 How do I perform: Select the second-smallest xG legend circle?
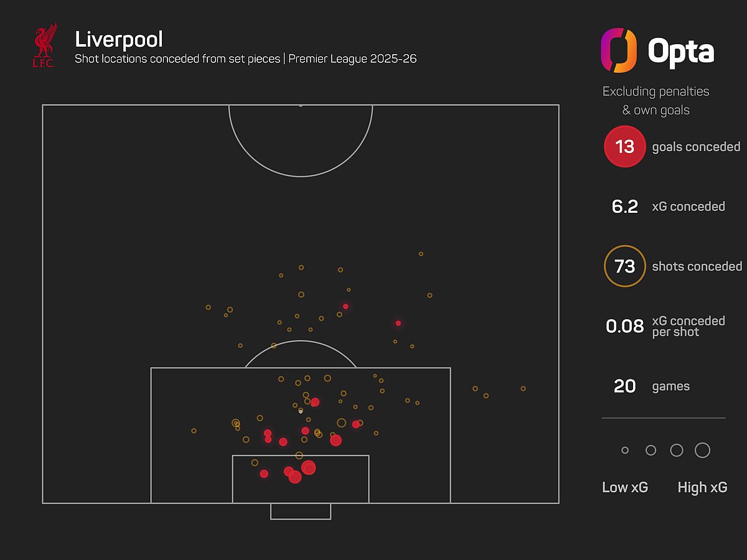651,450
